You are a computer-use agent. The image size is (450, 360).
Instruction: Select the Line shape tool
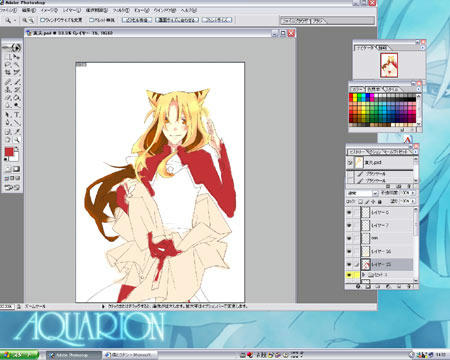(17, 123)
